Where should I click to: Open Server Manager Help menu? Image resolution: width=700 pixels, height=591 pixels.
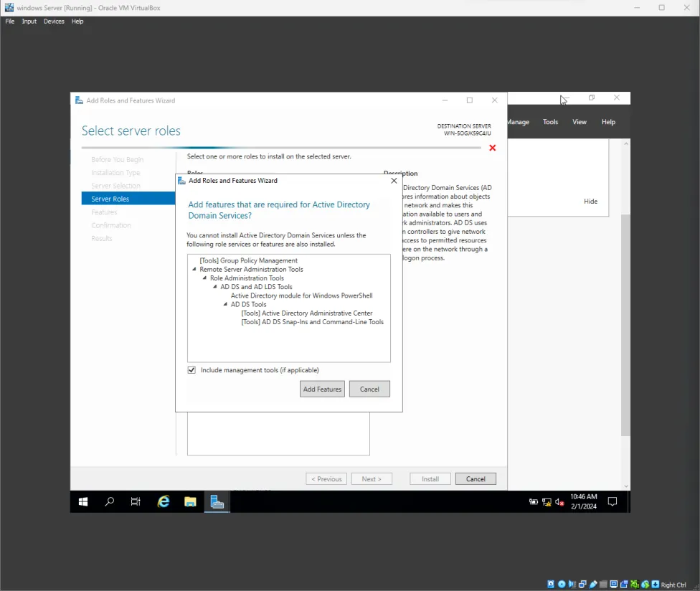608,122
